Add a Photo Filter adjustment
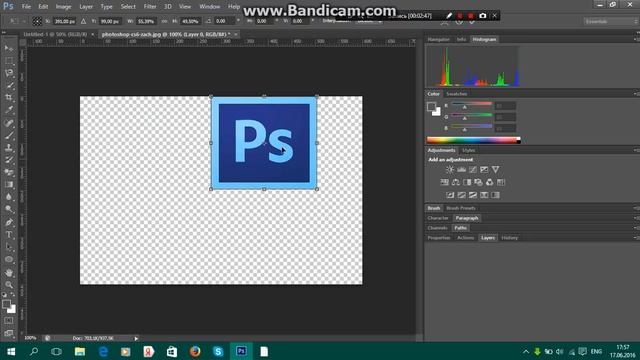The height and width of the screenshot is (360, 640). (478, 182)
